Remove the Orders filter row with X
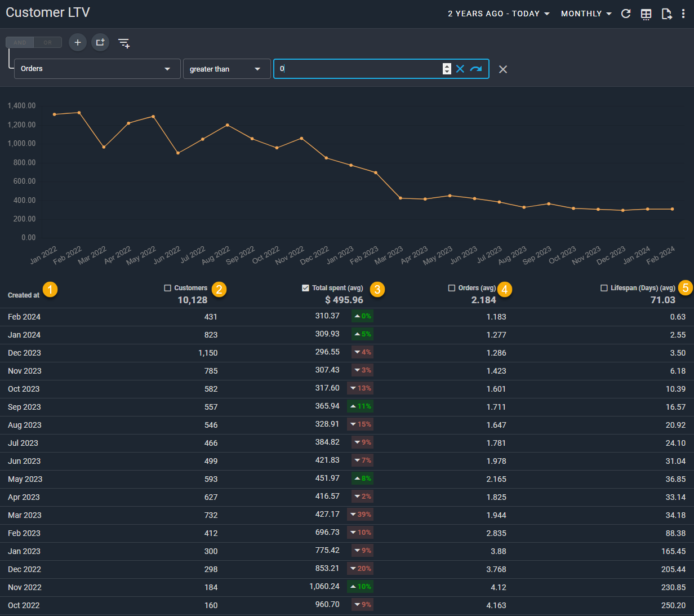Screen dimensions: 694x616 point(503,69)
